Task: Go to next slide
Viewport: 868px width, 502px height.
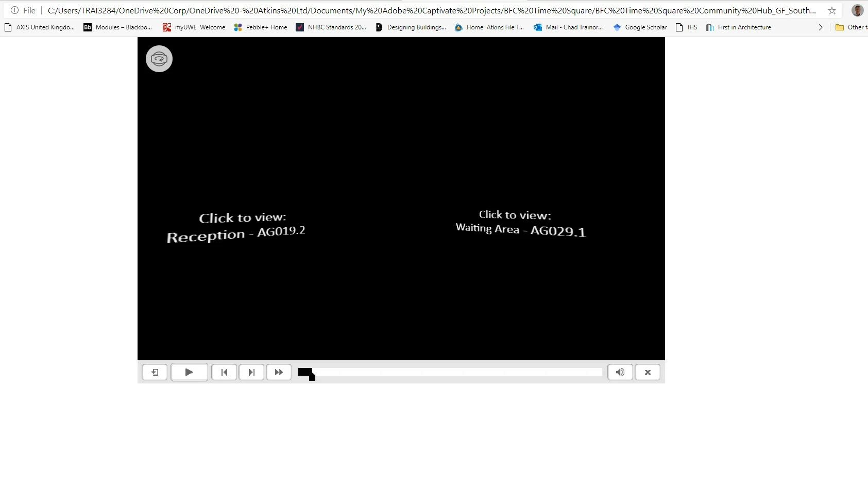Action: (x=251, y=372)
